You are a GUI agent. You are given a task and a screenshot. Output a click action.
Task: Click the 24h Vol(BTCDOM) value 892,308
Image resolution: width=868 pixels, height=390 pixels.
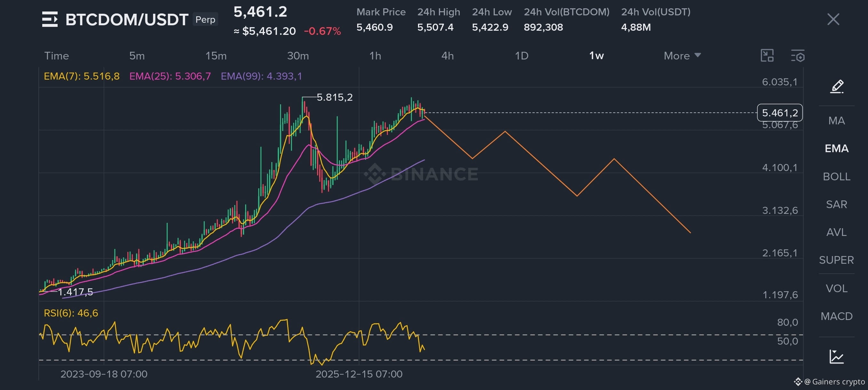[x=543, y=27]
